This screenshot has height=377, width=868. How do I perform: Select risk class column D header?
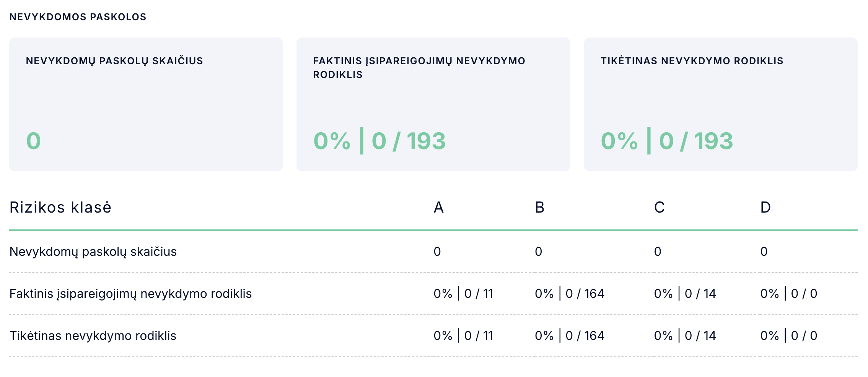(x=765, y=207)
